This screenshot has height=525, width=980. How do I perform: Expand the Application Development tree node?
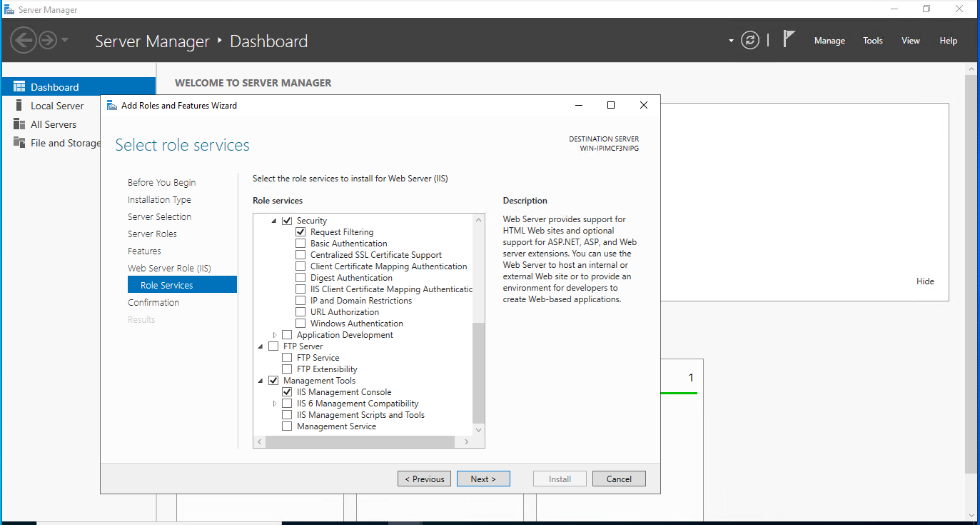click(275, 335)
